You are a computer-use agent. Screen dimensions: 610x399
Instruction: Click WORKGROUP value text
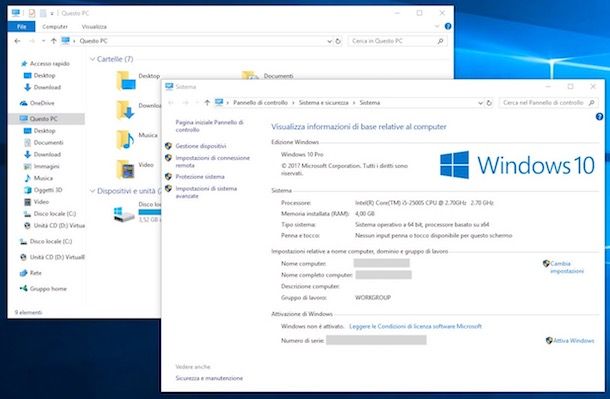pyautogui.click(x=373, y=298)
